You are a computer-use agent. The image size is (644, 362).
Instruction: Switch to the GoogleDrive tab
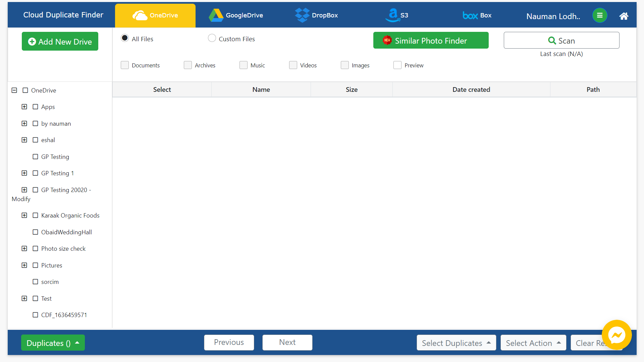coord(236,15)
